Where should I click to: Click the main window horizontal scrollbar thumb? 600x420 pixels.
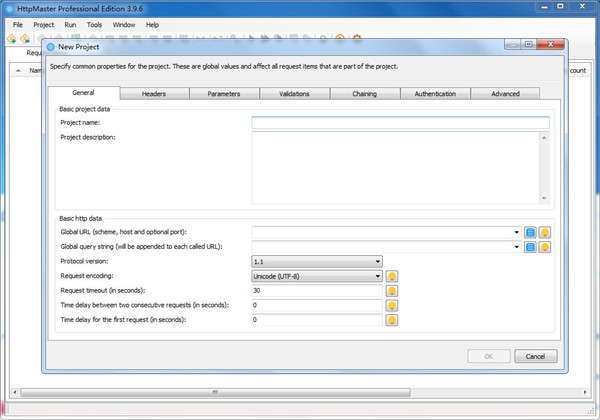click(215, 392)
